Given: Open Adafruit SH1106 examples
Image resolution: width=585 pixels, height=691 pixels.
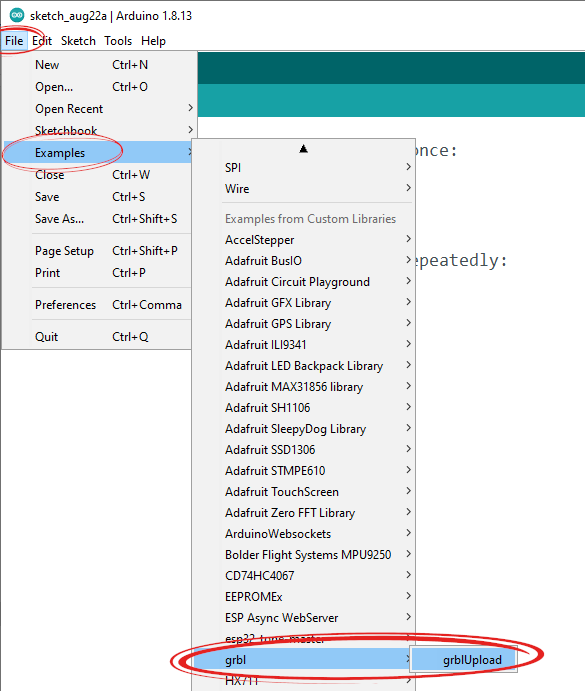Looking at the screenshot, I should tap(303, 408).
